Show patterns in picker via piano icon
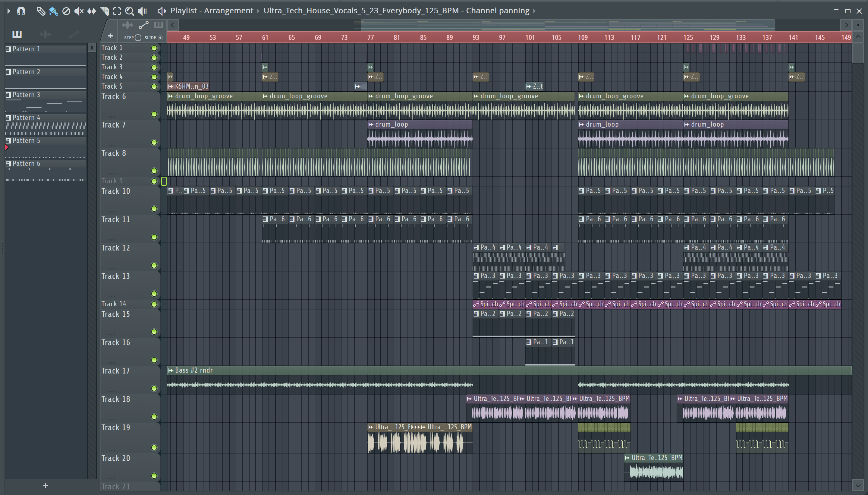The height and width of the screenshot is (495, 868). [x=17, y=34]
